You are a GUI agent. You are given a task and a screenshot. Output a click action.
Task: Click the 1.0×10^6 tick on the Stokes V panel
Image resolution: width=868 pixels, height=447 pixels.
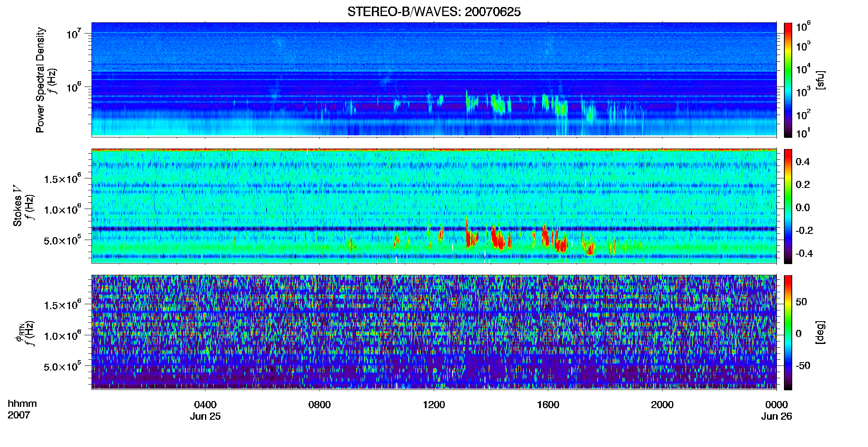coord(63,209)
